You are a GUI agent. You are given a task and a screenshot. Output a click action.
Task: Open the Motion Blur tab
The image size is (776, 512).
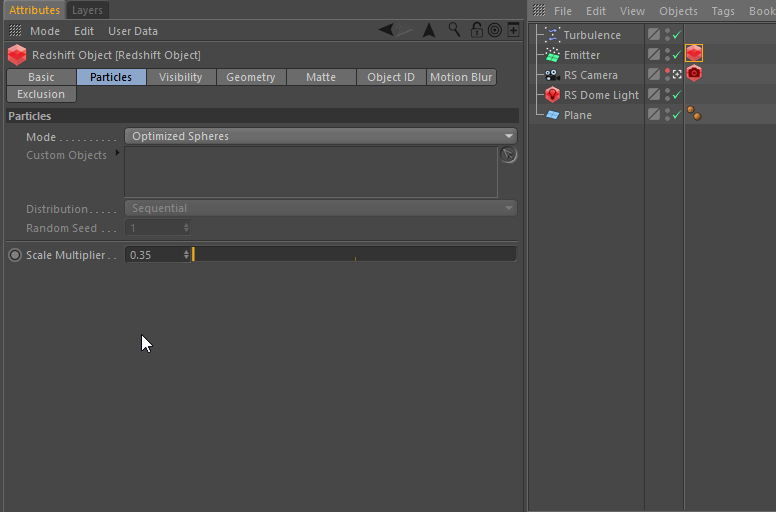pyautogui.click(x=461, y=77)
